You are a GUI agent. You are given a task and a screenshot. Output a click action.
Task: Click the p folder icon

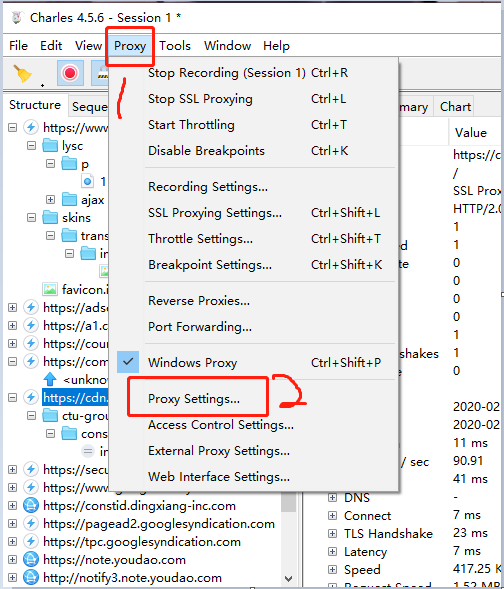69,163
